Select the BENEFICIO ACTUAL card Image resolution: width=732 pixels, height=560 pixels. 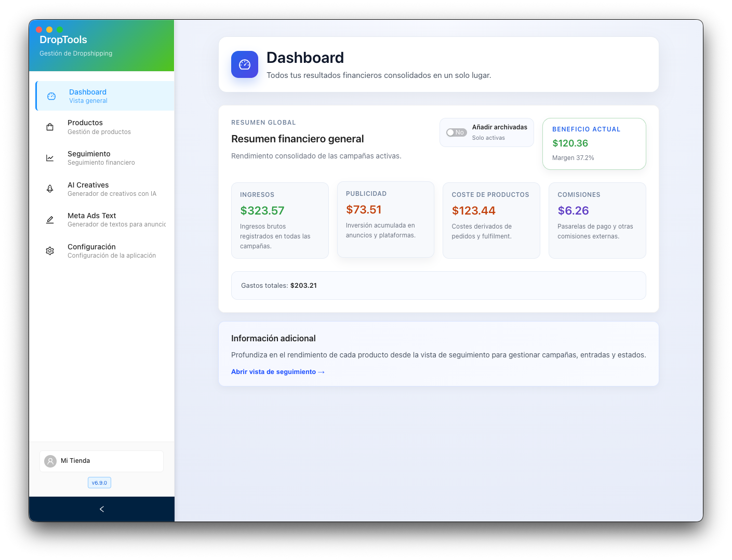pyautogui.click(x=594, y=144)
